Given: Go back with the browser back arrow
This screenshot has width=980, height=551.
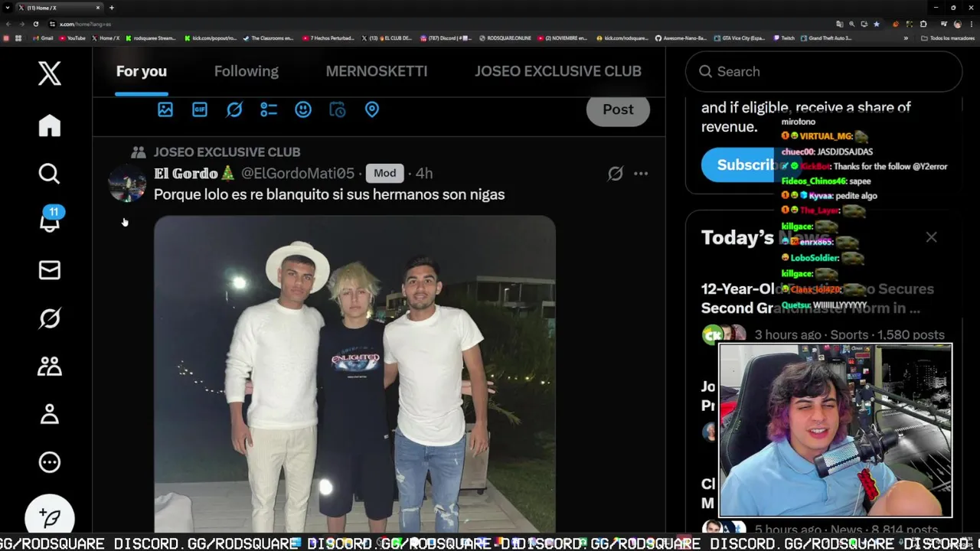Looking at the screenshot, I should [8, 24].
